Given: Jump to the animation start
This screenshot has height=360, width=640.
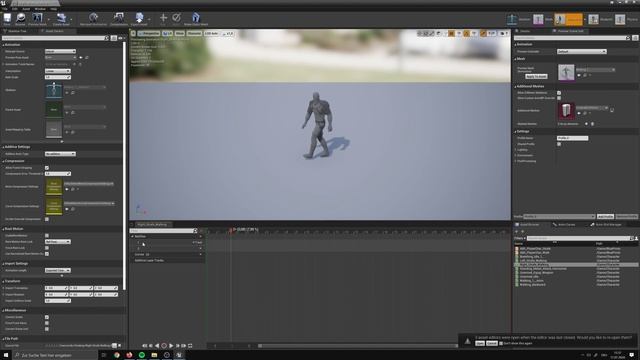Looking at the screenshot, I should click(x=144, y=346).
